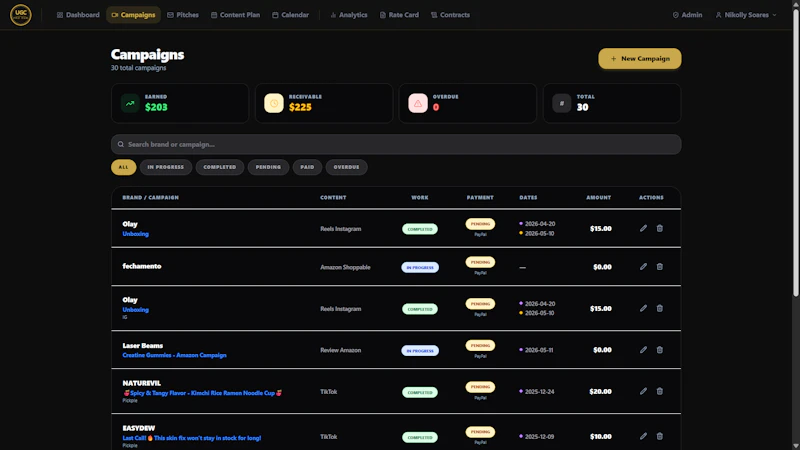
Task: Click the UGC logo icon
Action: coord(21,15)
